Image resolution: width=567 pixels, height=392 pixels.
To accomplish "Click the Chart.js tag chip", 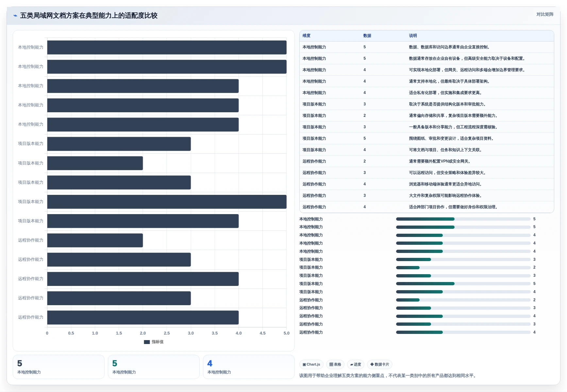I will click(311, 365).
